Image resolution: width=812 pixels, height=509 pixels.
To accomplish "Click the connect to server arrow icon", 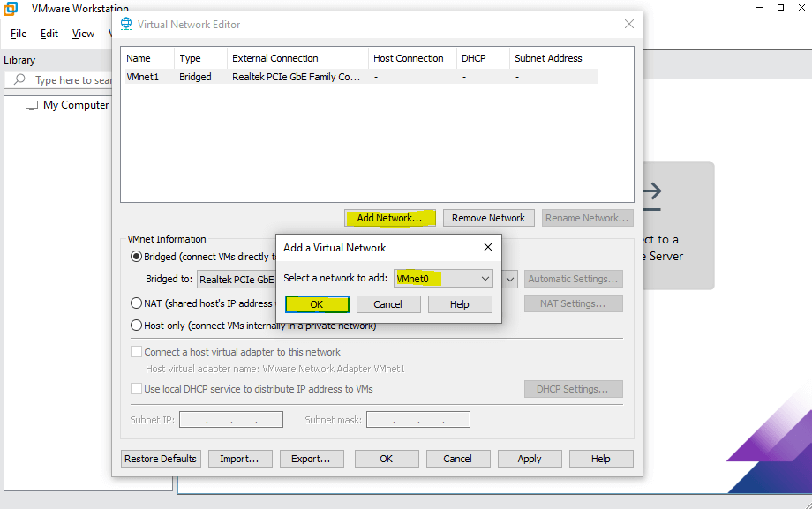I will point(652,196).
